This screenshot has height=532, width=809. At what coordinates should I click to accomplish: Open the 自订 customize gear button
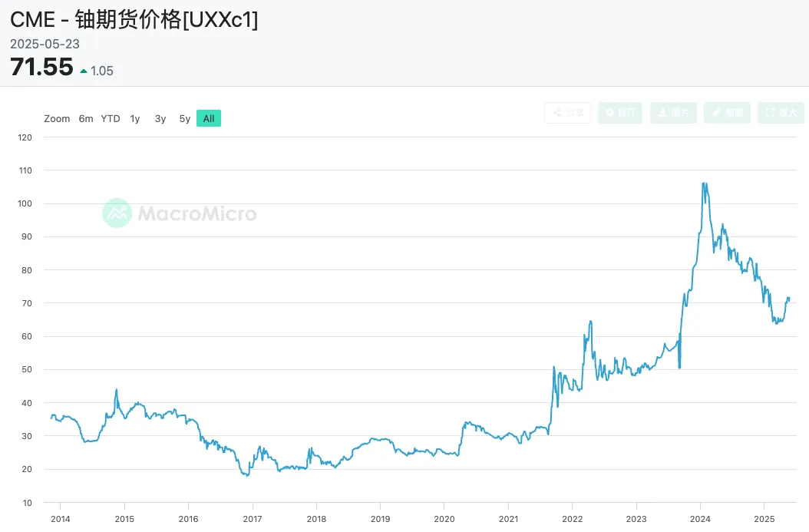point(620,113)
